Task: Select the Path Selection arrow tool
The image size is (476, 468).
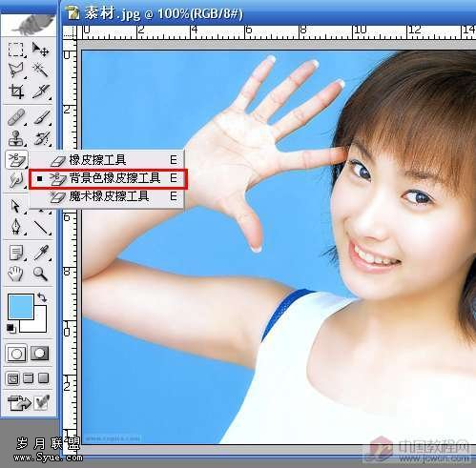Action: point(15,206)
